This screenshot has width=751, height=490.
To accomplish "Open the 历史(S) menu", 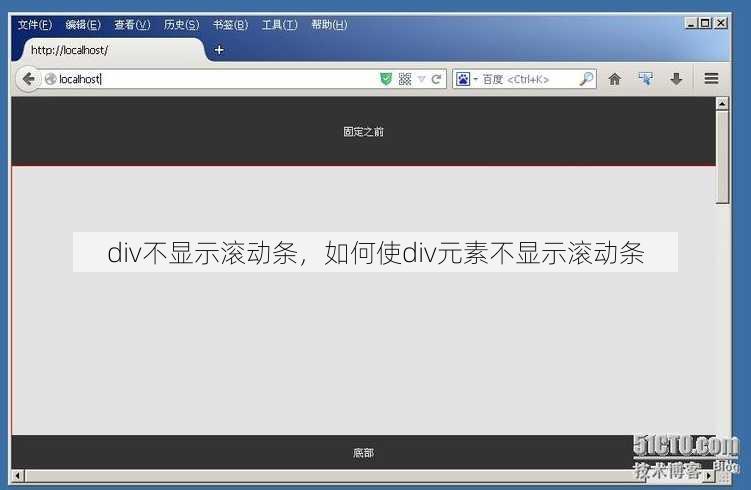I will [x=181, y=24].
